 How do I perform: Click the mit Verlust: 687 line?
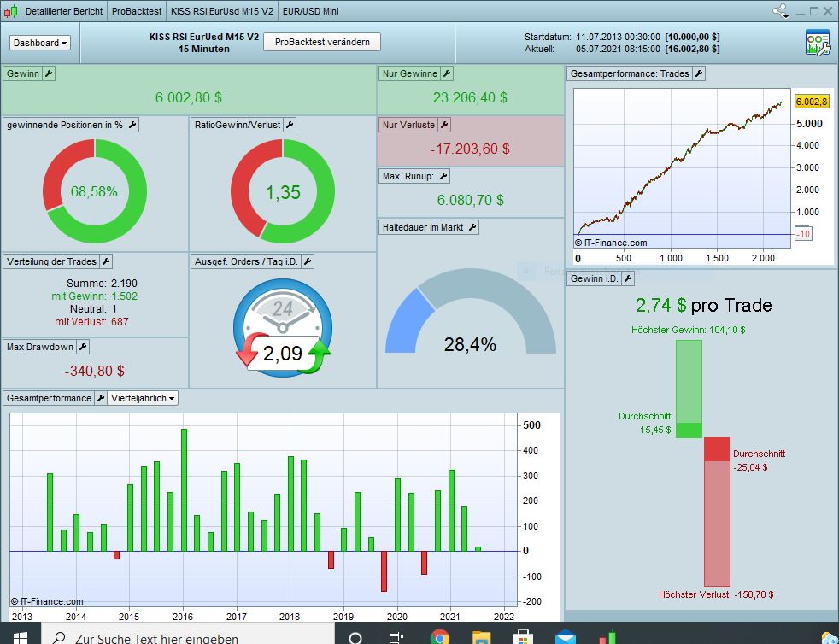coord(91,321)
